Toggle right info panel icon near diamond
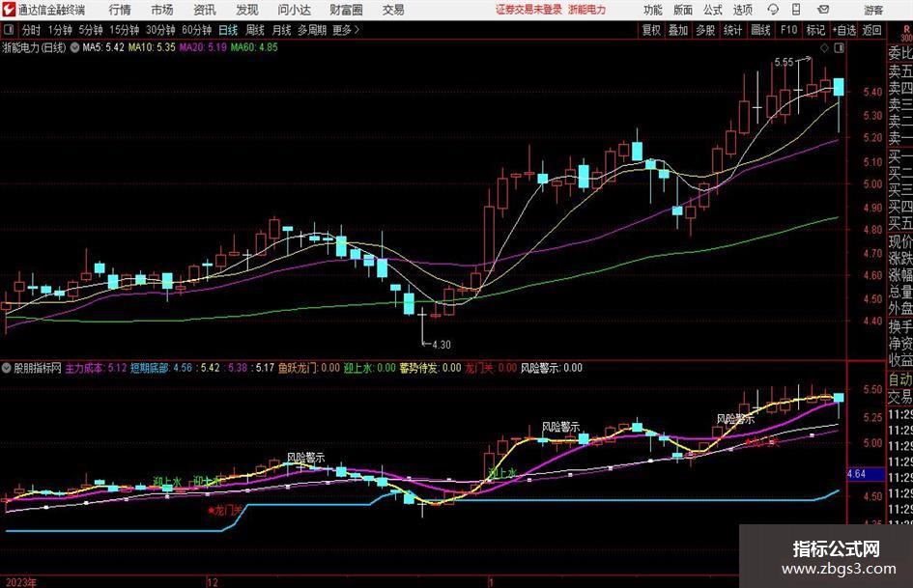 (x=839, y=48)
